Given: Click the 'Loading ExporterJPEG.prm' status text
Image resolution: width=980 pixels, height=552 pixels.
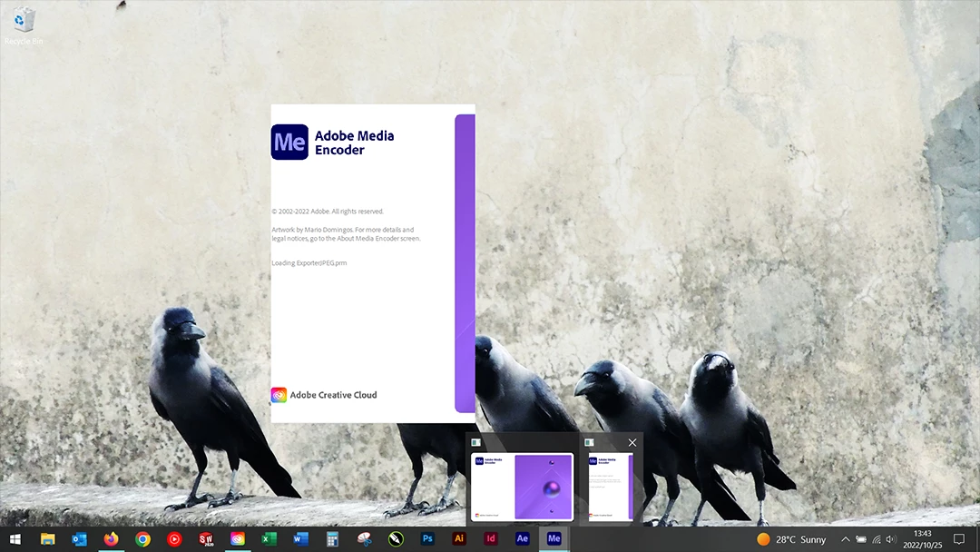Looking at the screenshot, I should click(x=309, y=263).
